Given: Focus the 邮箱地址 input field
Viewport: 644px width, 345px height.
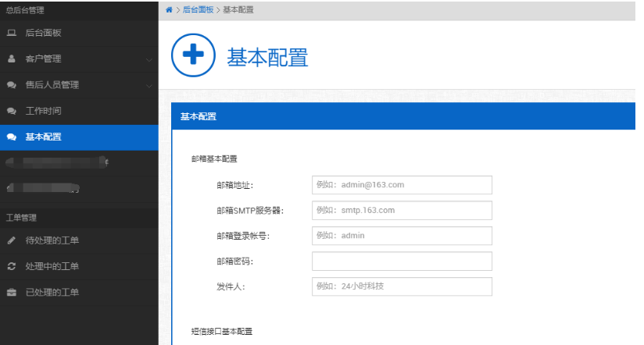Looking at the screenshot, I should (x=402, y=185).
